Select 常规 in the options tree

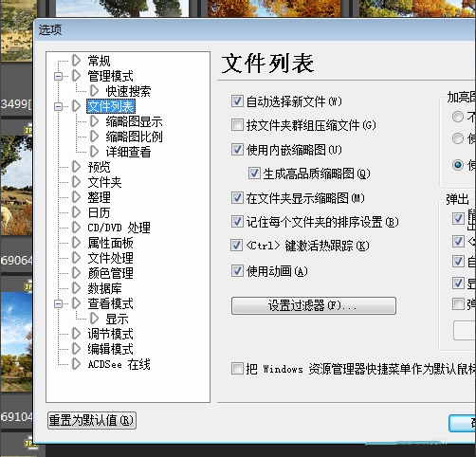point(99,61)
